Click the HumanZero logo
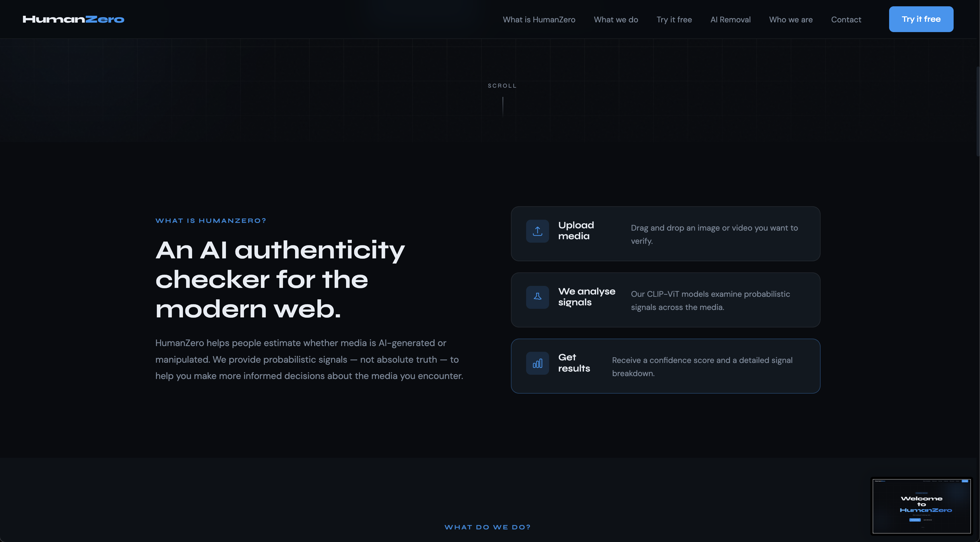Viewport: 980px width, 542px height. [73, 19]
